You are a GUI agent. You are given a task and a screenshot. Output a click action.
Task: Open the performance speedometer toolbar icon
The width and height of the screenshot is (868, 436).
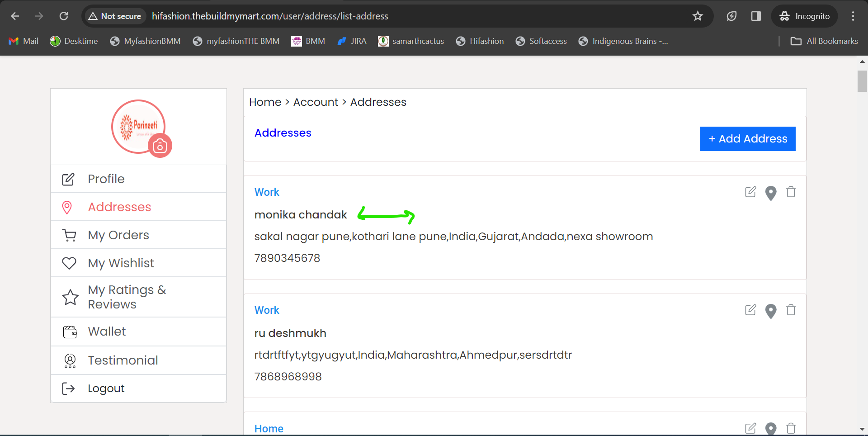[731, 16]
